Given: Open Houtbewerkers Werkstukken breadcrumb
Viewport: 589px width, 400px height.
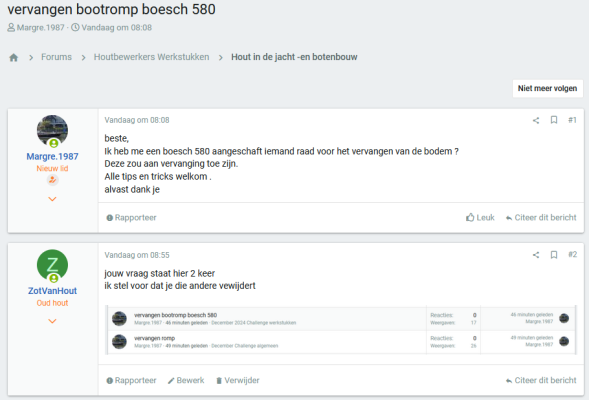Looking at the screenshot, I should [151, 57].
